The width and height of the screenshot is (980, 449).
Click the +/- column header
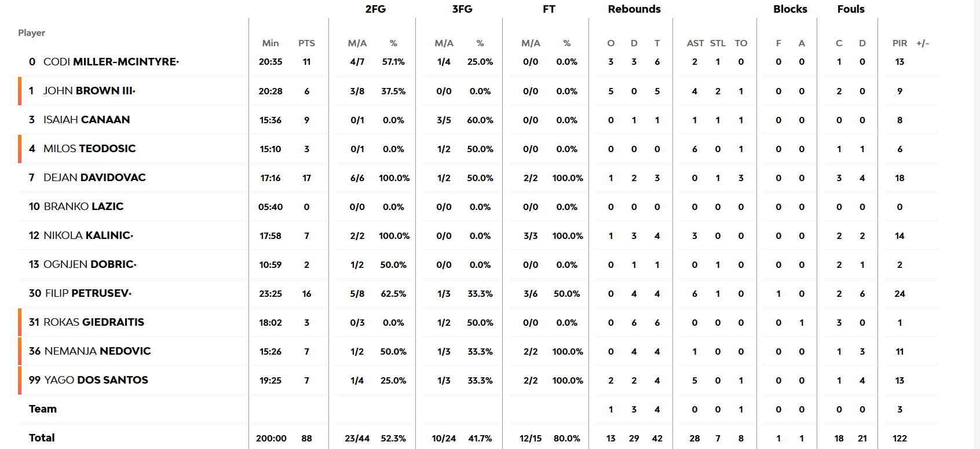tap(923, 43)
